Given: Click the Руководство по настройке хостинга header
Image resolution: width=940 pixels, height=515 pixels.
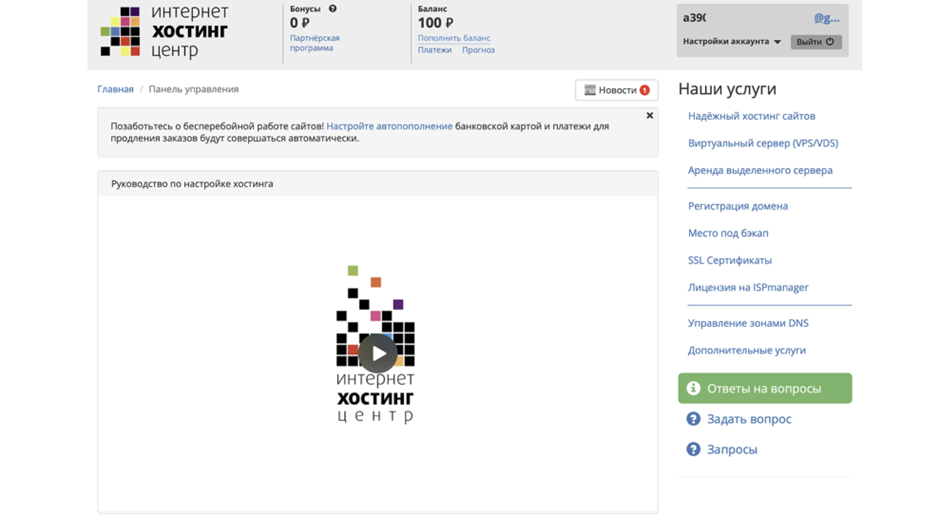Looking at the screenshot, I should [x=192, y=183].
